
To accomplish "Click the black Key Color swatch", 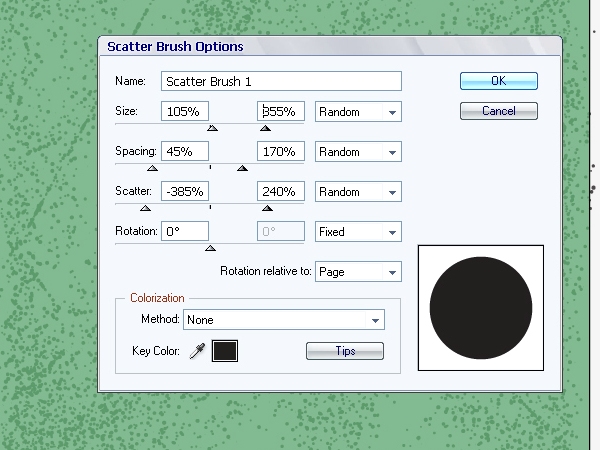I will pyautogui.click(x=225, y=351).
